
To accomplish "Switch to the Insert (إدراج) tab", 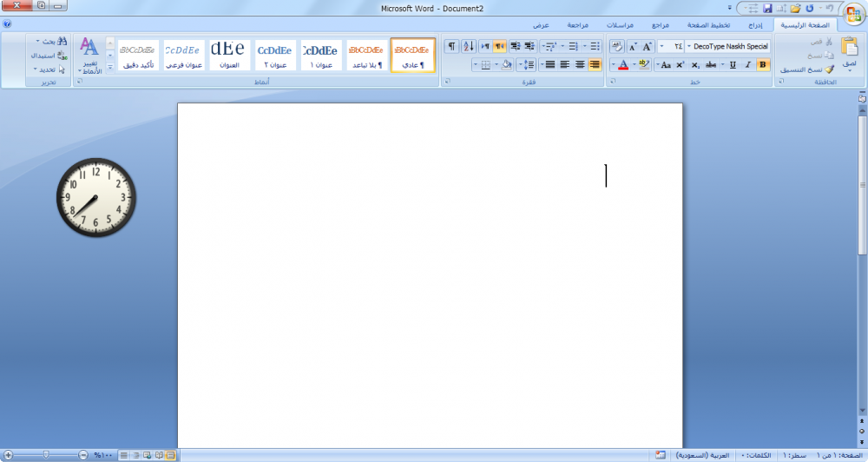I will tap(756, 25).
